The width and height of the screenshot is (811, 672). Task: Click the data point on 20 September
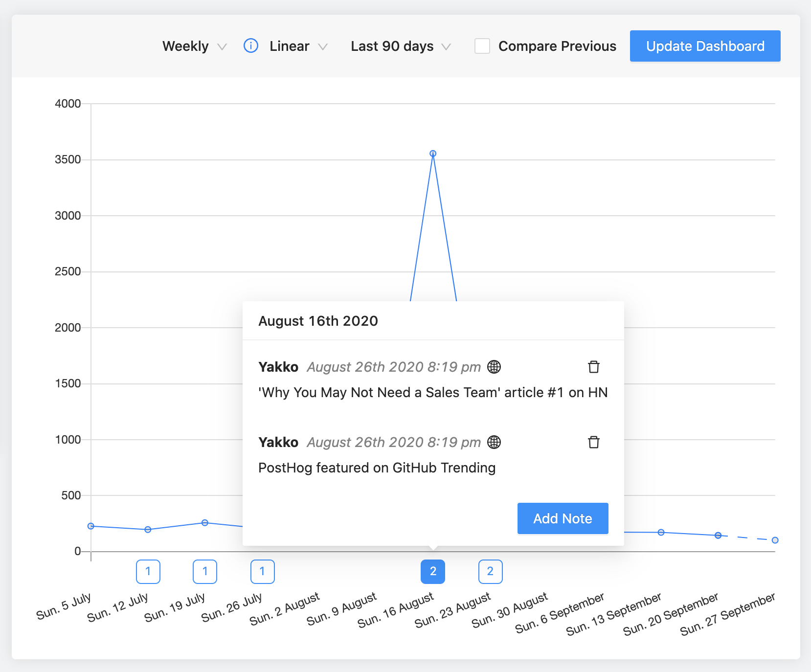718,536
